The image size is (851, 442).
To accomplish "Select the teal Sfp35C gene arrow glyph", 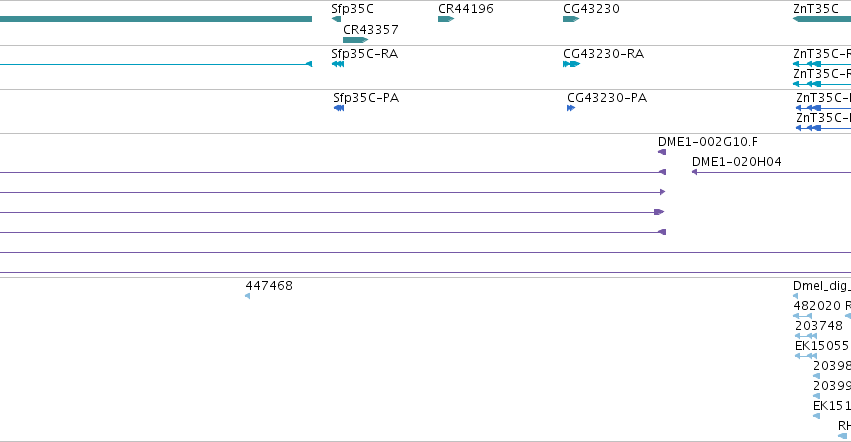I will click(336, 19).
